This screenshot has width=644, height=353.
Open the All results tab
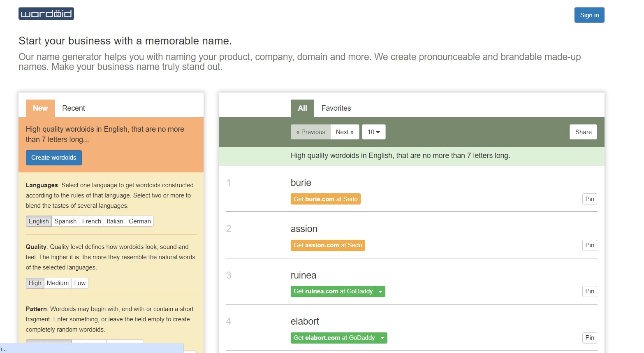pos(302,108)
